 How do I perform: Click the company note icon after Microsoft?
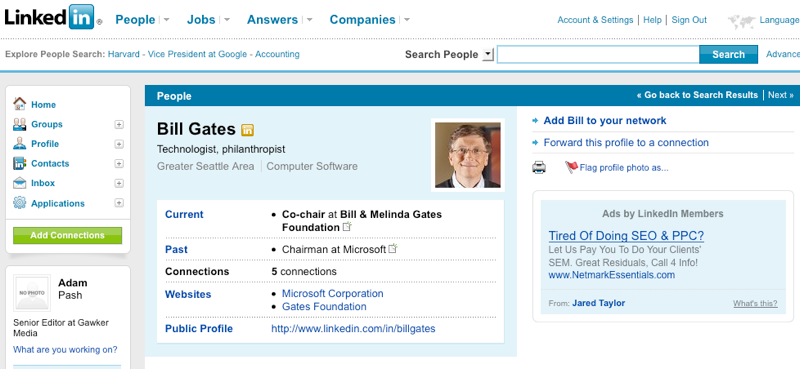click(392, 249)
